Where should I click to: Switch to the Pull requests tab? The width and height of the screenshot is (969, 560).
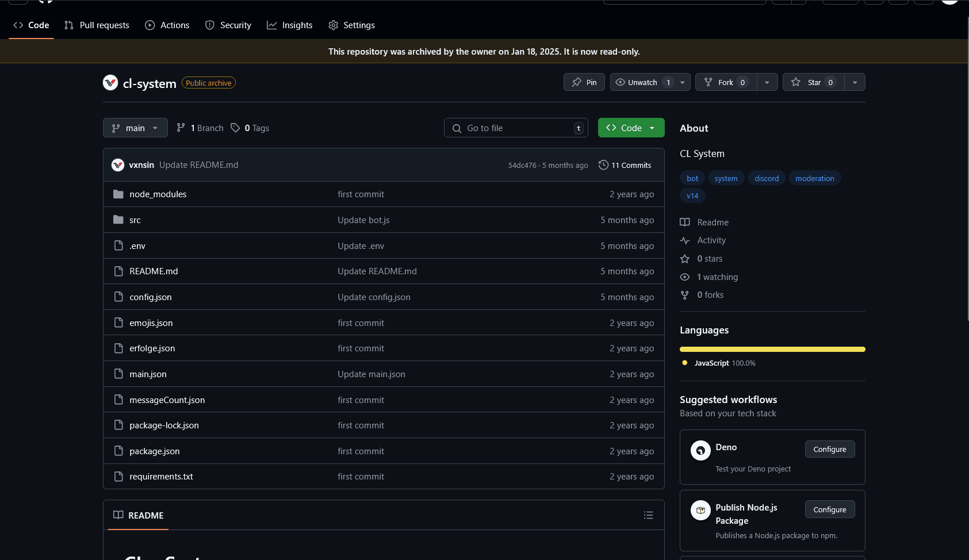pyautogui.click(x=97, y=25)
